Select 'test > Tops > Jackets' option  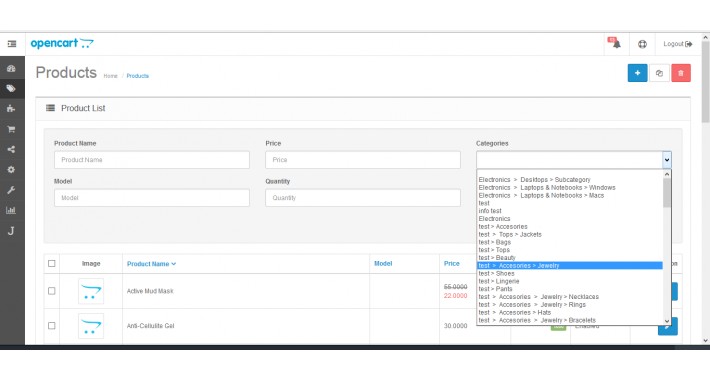point(510,235)
